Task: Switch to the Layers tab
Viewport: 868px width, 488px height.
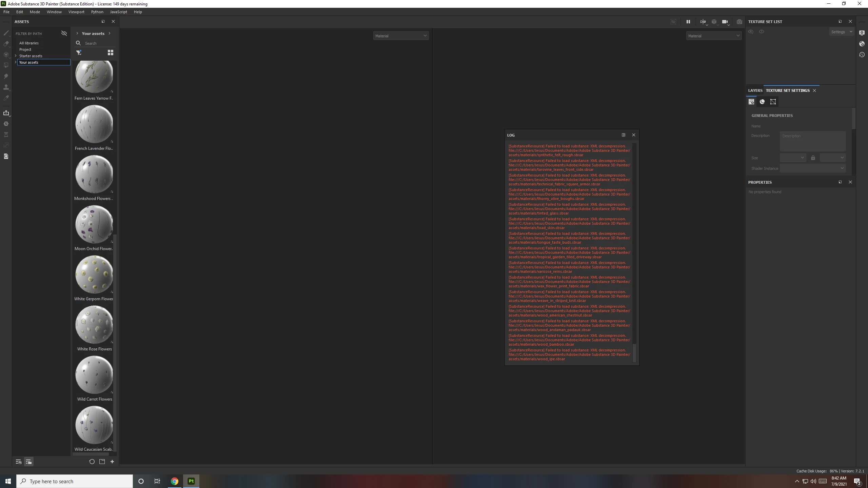Action: coord(755,90)
